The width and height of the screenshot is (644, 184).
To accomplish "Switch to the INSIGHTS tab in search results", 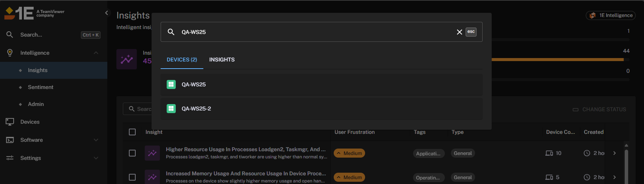I will tap(222, 60).
